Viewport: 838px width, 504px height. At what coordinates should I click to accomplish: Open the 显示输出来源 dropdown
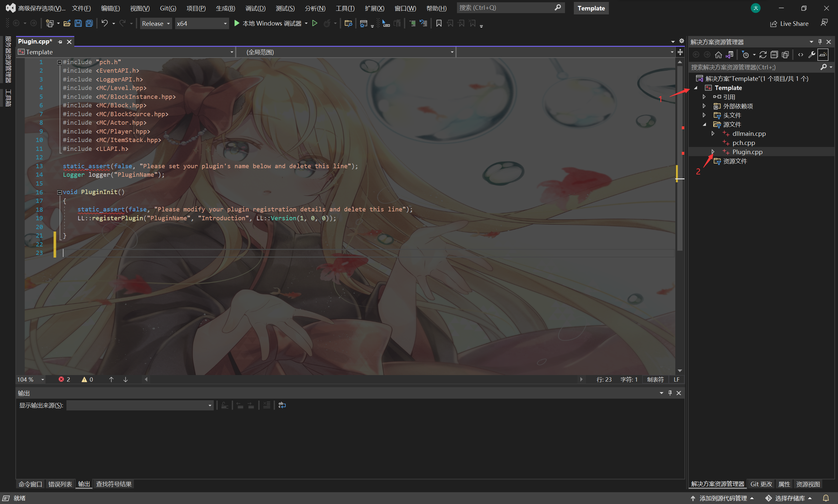point(139,405)
